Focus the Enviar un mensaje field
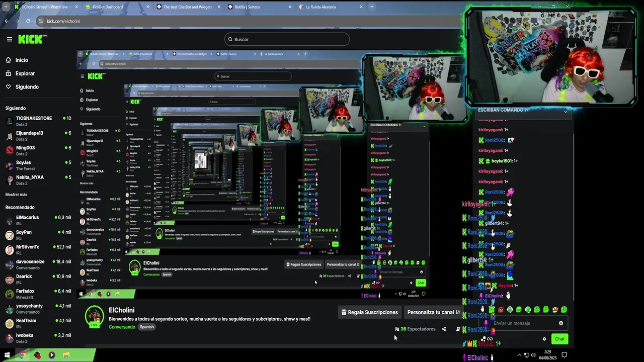 pyautogui.click(x=523, y=323)
